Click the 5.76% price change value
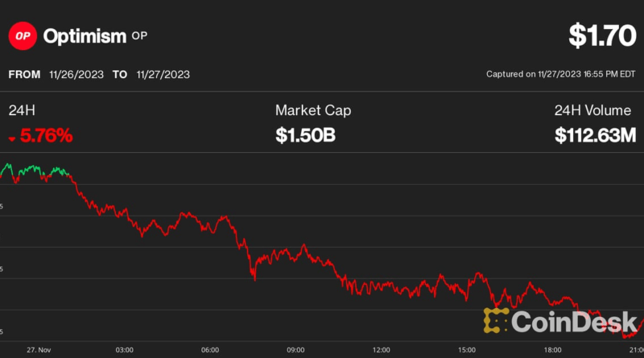Screen dimensions: 644x358 click(x=47, y=136)
